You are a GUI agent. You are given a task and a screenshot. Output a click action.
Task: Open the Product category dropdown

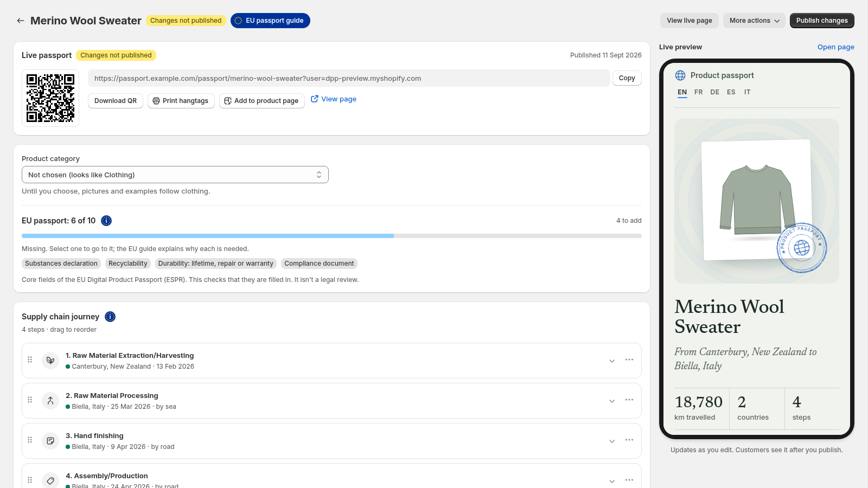pyautogui.click(x=175, y=175)
